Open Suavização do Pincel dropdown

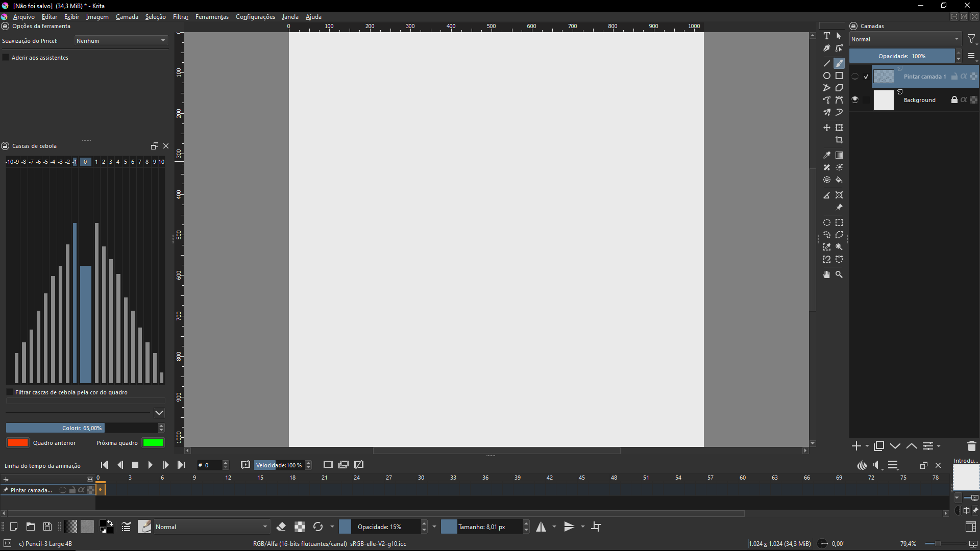click(121, 41)
